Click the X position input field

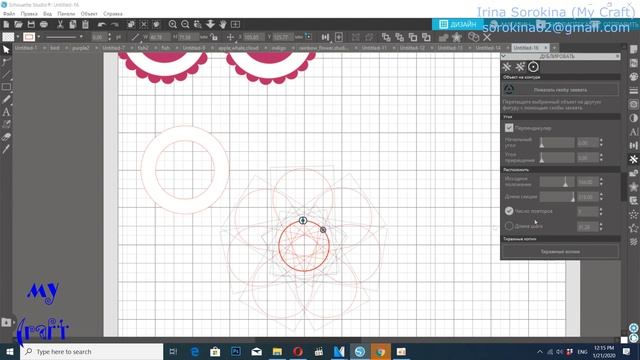coord(253,37)
